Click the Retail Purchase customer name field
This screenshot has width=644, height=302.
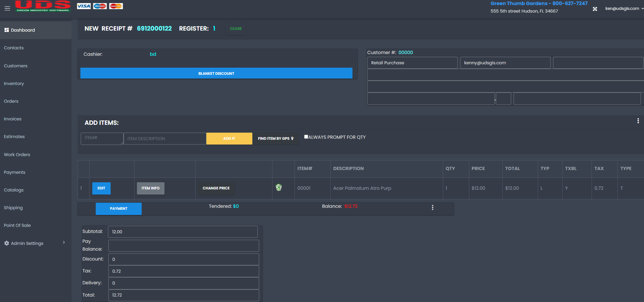[412, 63]
